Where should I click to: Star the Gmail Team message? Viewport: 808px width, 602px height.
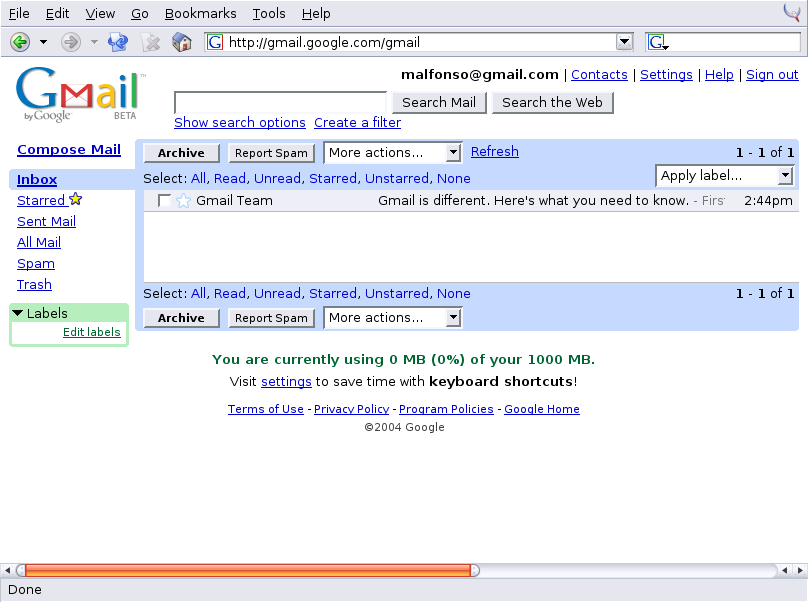pos(183,200)
